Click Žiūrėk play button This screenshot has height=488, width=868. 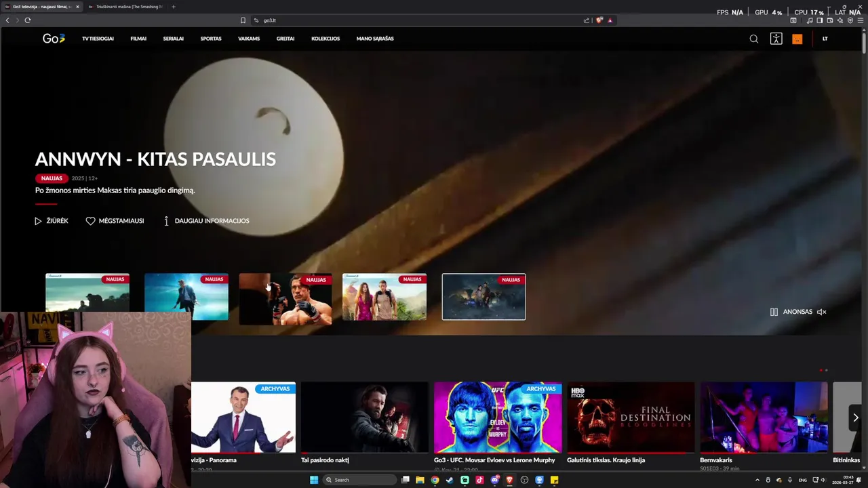(52, 221)
